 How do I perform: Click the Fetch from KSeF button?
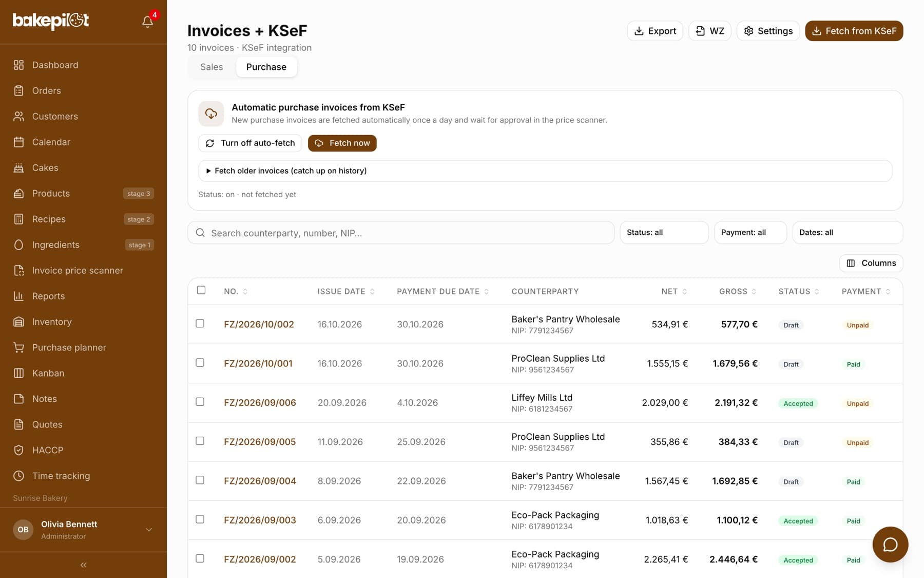[x=854, y=31]
